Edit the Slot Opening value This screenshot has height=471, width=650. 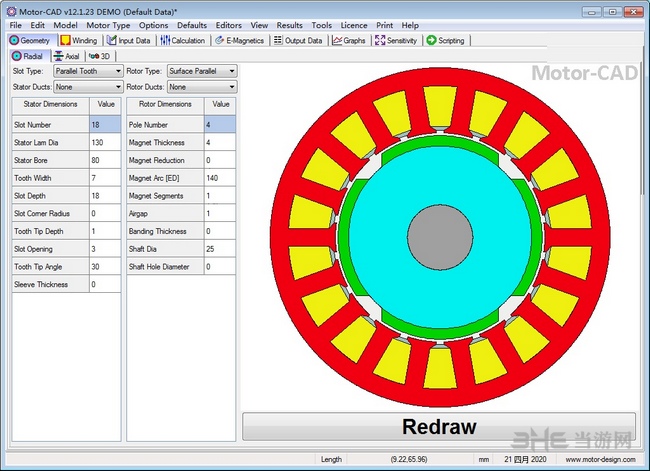(105, 249)
